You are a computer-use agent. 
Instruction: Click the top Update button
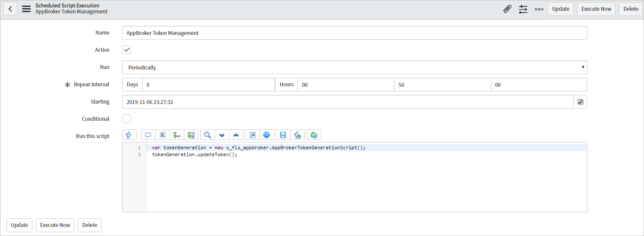tap(561, 9)
